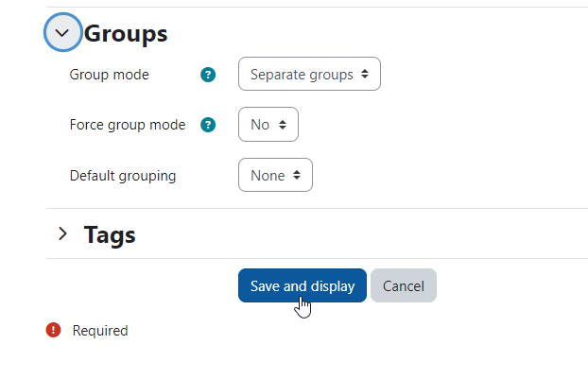Click the Save and display button
Viewport: 588px width, 379px height.
(x=303, y=285)
